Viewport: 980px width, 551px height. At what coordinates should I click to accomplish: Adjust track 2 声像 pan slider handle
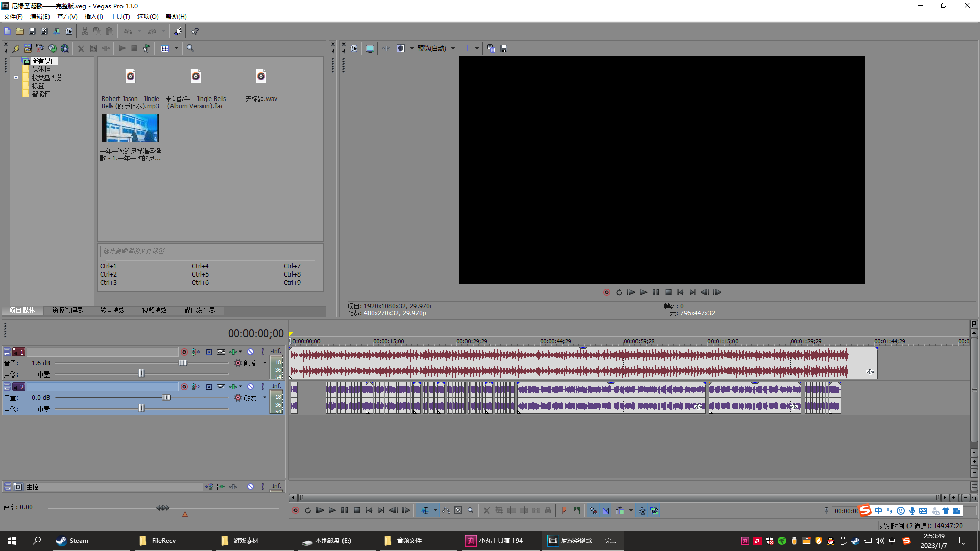tap(142, 408)
